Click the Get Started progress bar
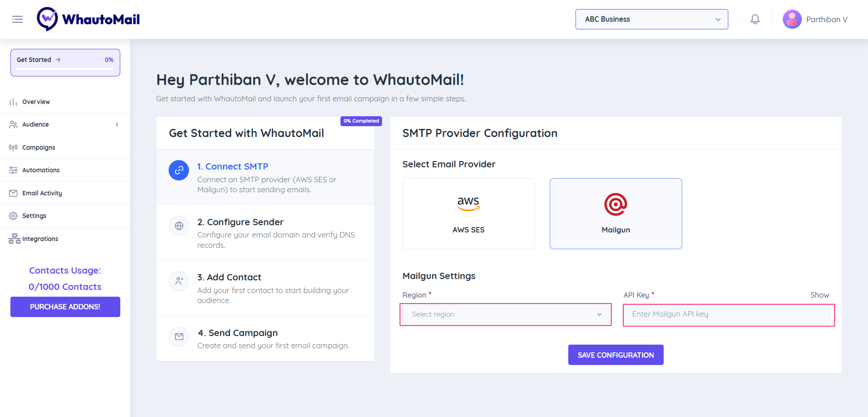This screenshot has width=868, height=417. 65,62
